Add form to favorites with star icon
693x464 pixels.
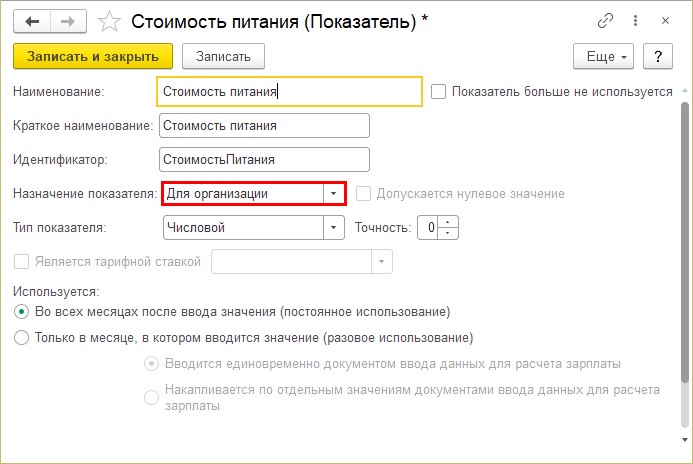pyautogui.click(x=109, y=22)
